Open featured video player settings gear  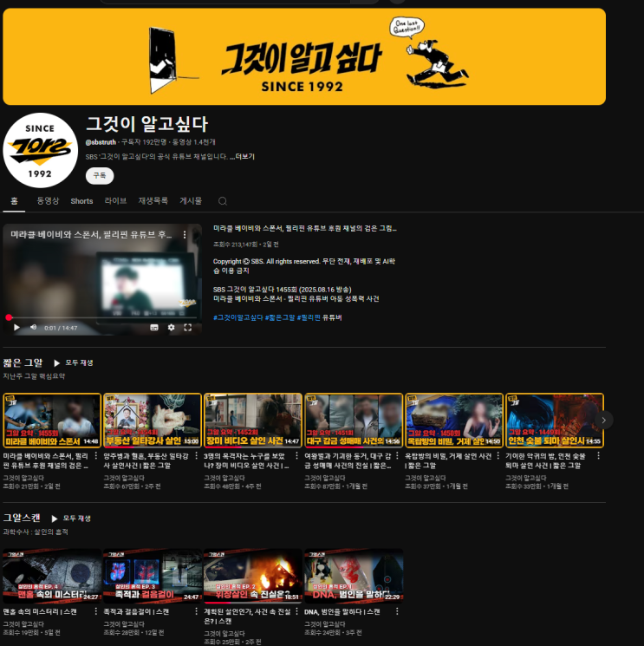point(171,328)
